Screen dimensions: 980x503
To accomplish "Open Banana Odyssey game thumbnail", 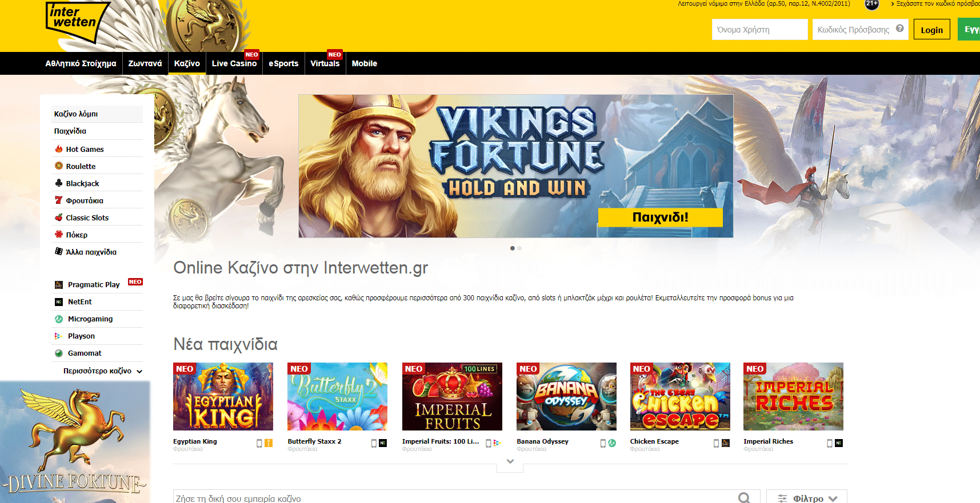I will 566,396.
